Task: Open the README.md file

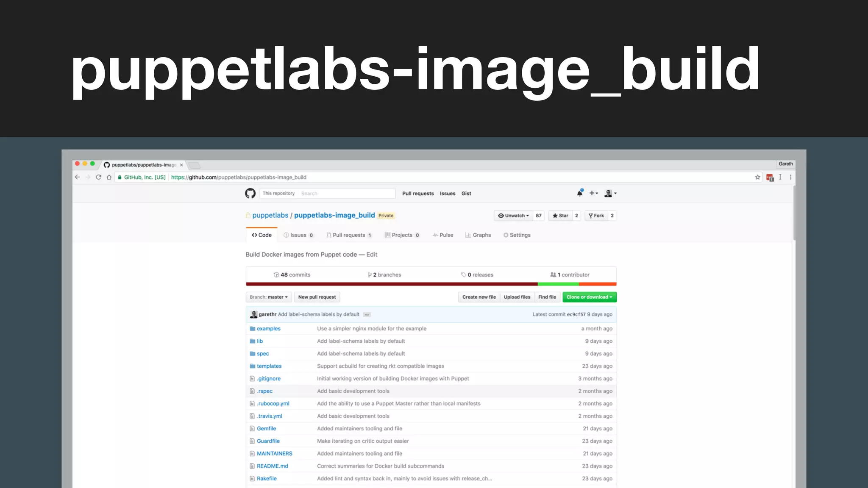Action: (273, 466)
